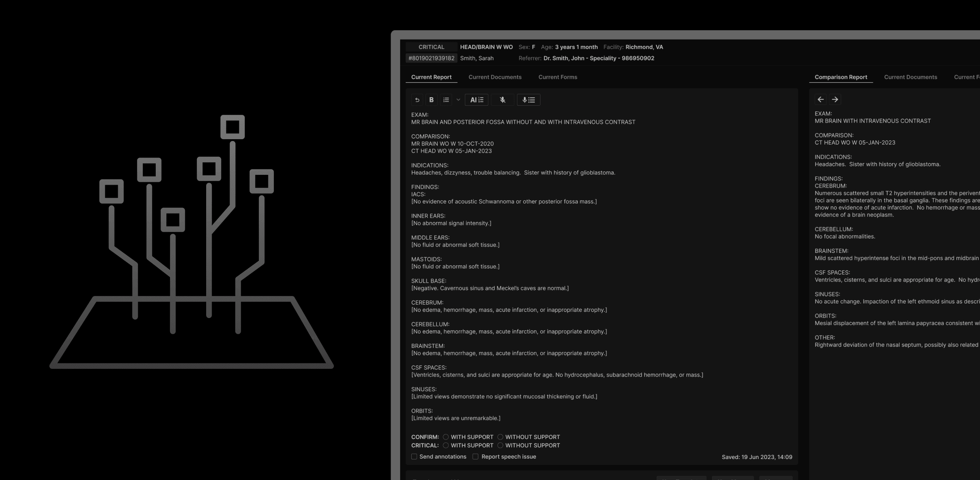Switch to left Current Documents tab
The width and height of the screenshot is (980, 480).
pos(494,77)
